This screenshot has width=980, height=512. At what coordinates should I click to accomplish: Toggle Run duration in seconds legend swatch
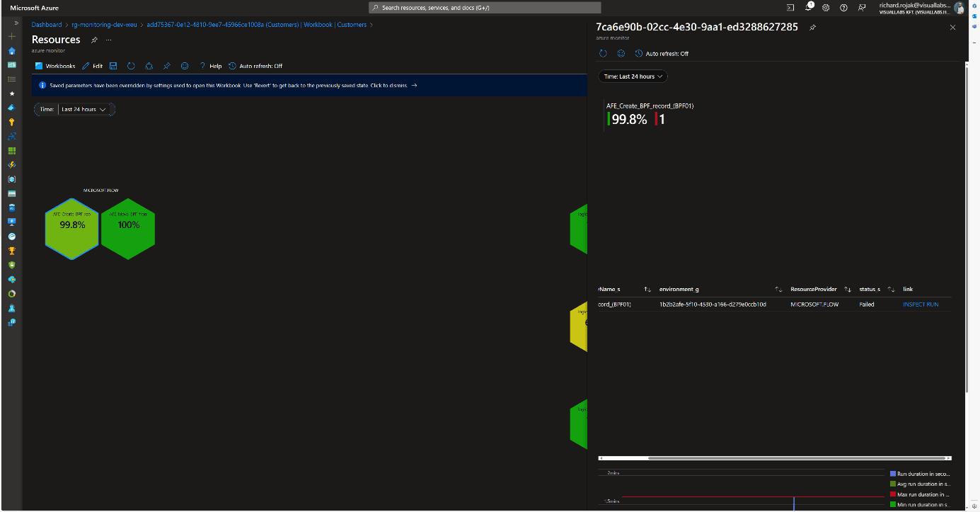coord(893,473)
